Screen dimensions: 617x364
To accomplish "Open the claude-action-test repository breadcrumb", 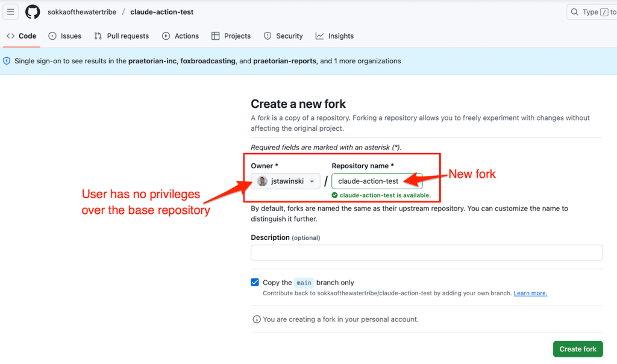I will [162, 12].
